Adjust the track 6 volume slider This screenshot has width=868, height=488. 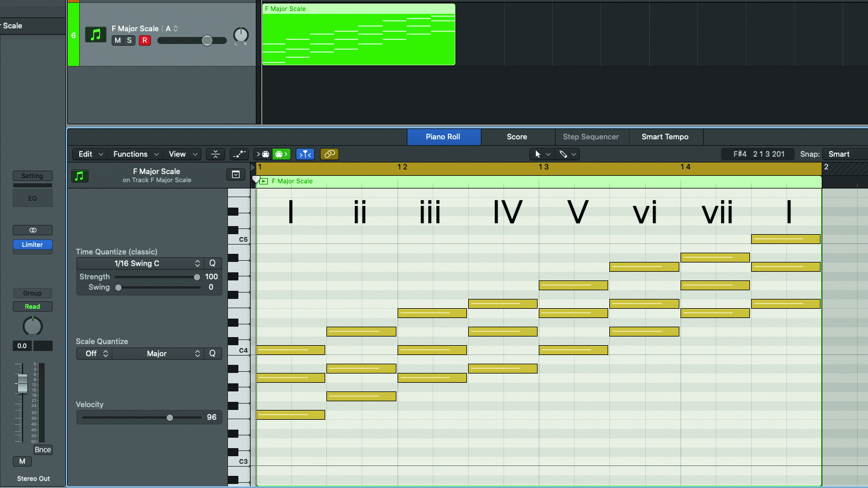tap(207, 40)
